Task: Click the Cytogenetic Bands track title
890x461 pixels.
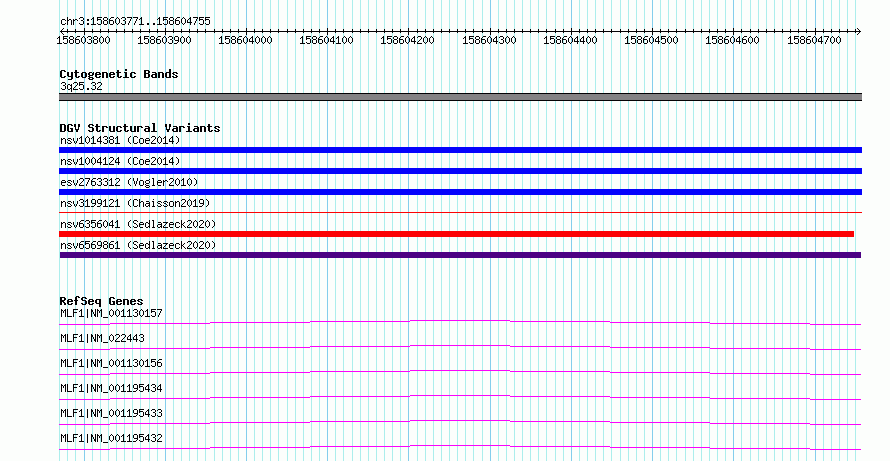Action: coord(119,74)
